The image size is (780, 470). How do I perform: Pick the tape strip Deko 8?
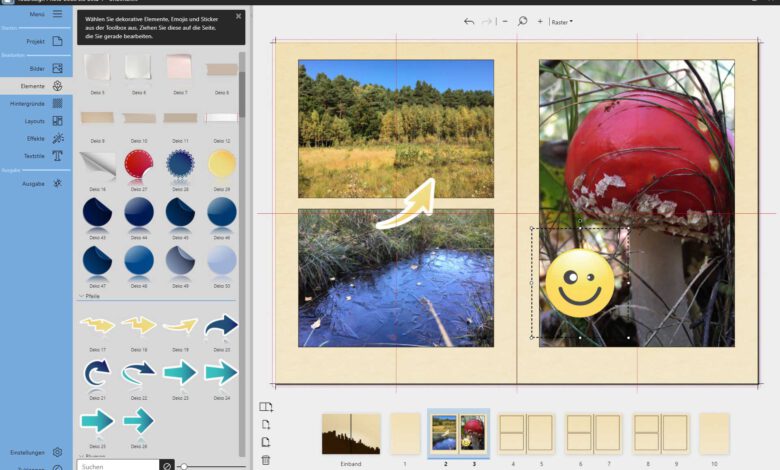[x=222, y=70]
